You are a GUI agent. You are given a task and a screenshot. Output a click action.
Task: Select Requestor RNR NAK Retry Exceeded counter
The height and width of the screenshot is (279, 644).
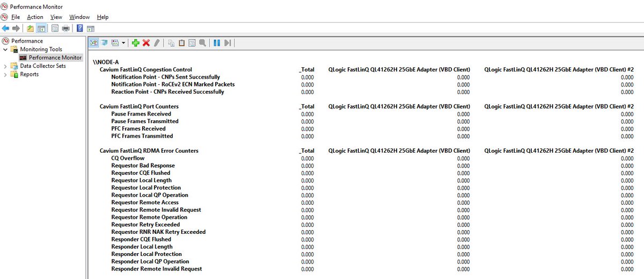point(158,232)
